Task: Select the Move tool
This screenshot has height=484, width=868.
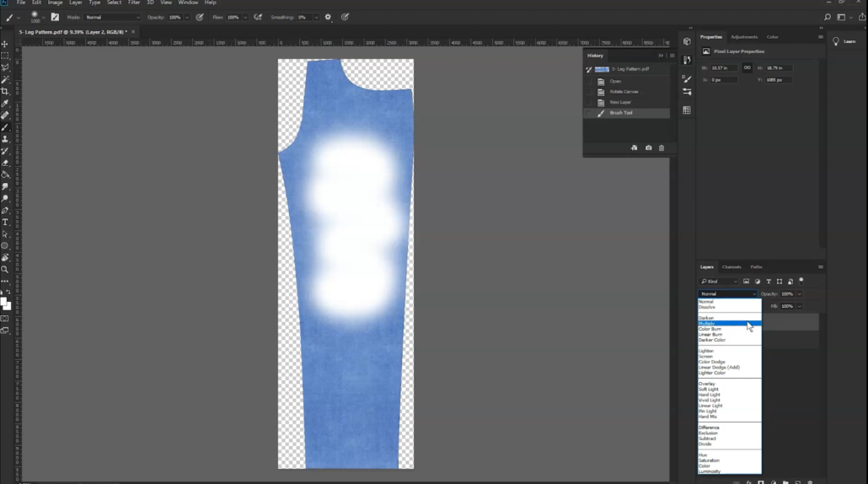Action: tap(5, 44)
